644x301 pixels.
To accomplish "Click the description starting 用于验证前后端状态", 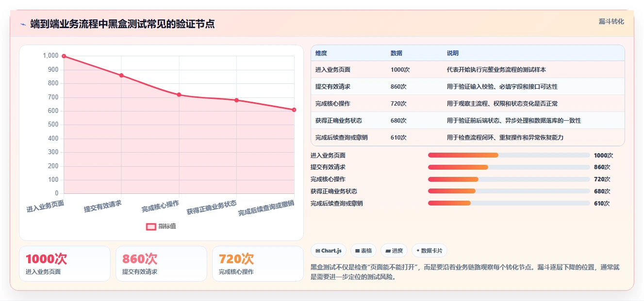I will click(x=514, y=121).
